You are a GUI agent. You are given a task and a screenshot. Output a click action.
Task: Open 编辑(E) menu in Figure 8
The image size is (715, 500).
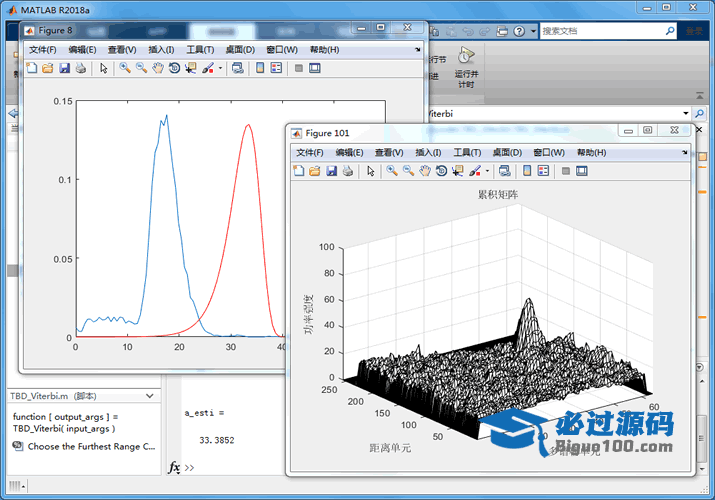(x=82, y=50)
